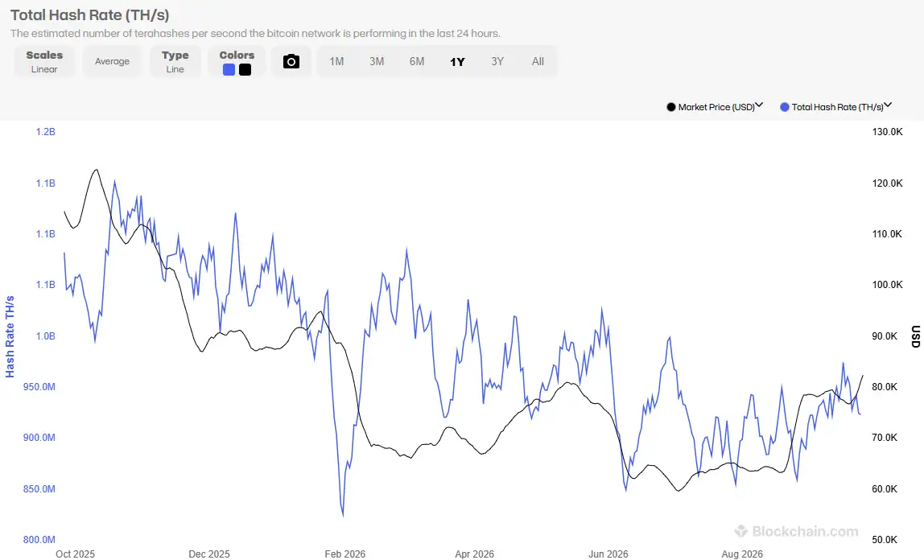924x560 pixels.
Task: Click the blue color swatch
Action: 229,69
